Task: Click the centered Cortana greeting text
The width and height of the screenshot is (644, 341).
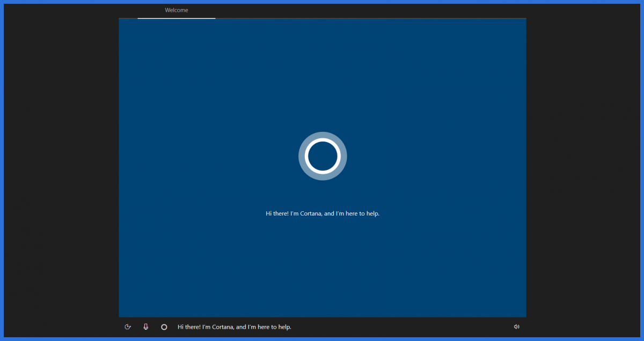Action: click(x=323, y=213)
